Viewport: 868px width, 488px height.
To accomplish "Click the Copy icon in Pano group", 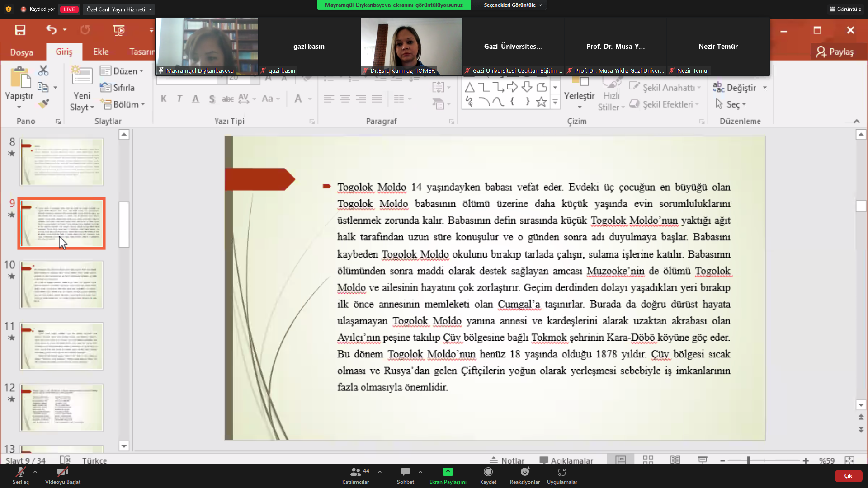I will pos(43,87).
